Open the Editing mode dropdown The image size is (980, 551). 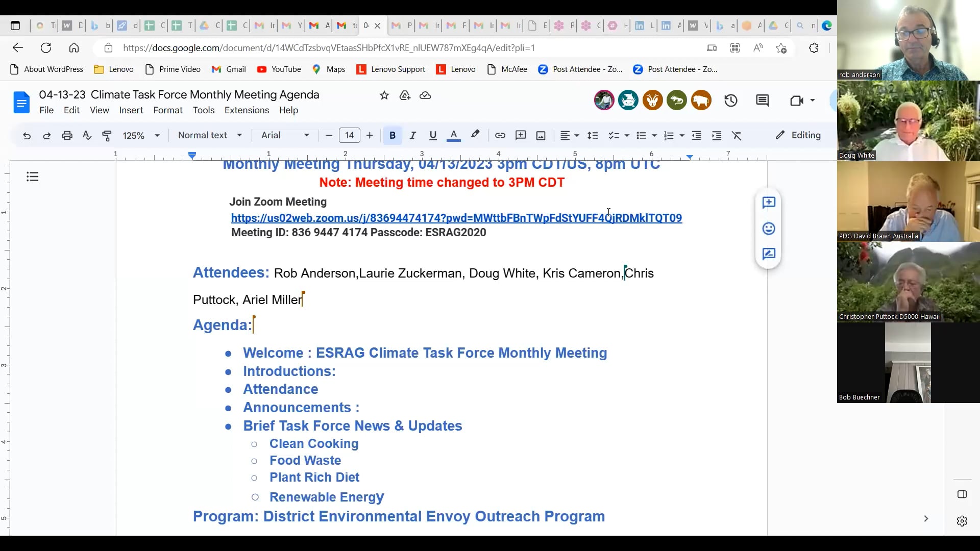798,135
